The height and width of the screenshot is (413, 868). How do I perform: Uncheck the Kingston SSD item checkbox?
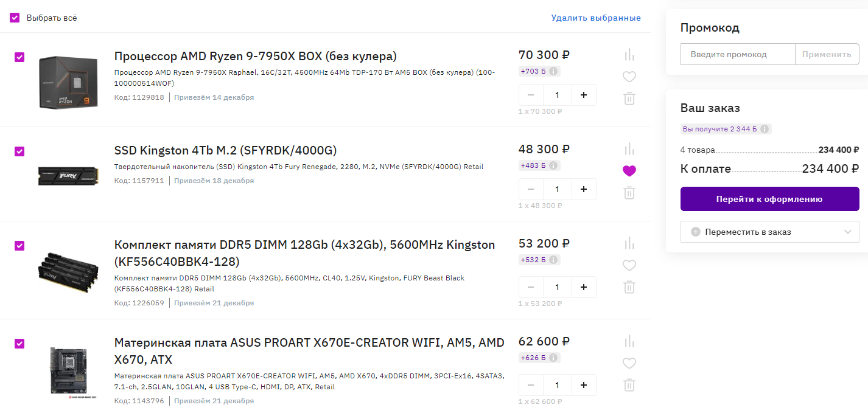click(19, 151)
